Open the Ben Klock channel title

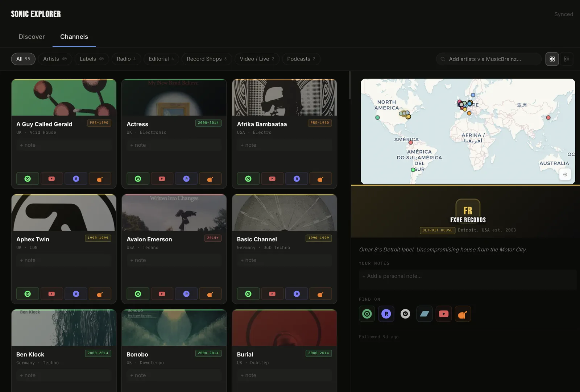click(30, 354)
